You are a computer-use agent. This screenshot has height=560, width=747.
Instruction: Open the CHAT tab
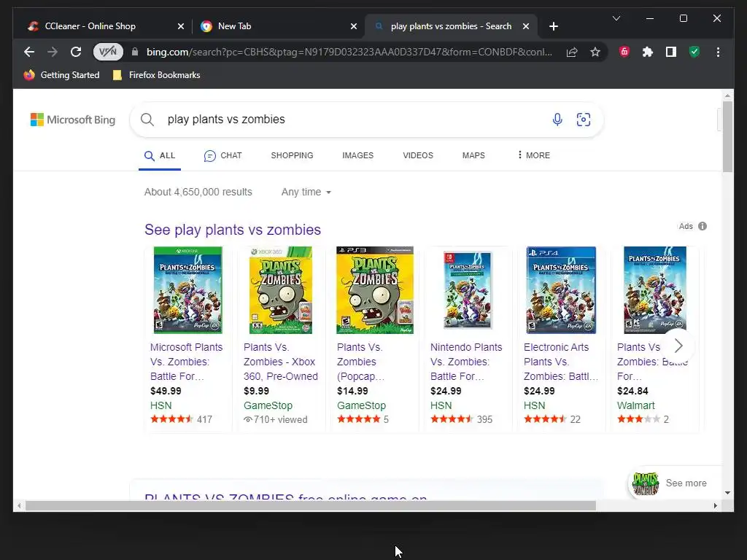pos(223,156)
